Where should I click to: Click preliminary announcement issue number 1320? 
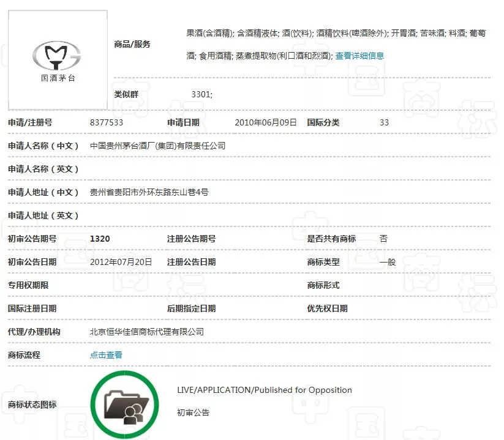(x=100, y=239)
